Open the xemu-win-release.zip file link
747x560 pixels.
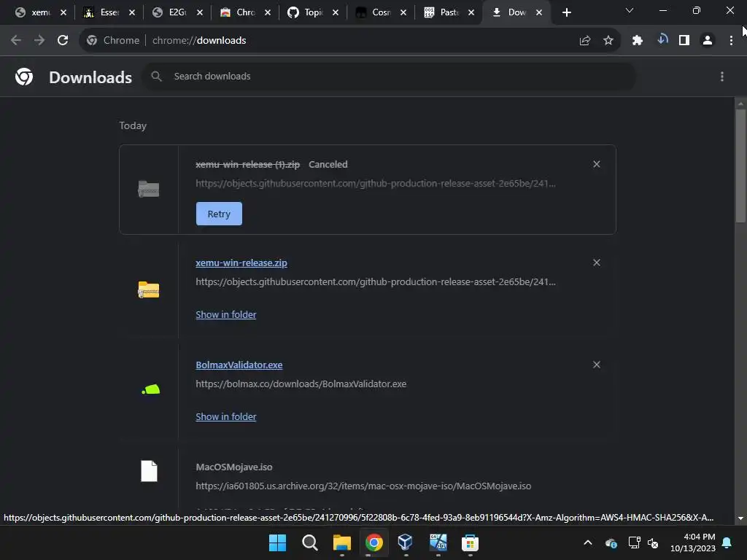pos(241,262)
